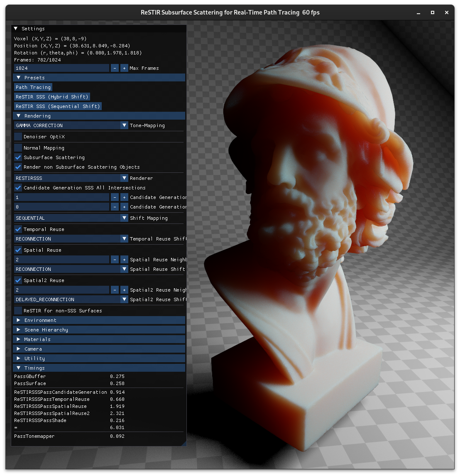The image size is (460, 476).
Task: Uncheck Render non Subsurface Scattering Objects
Action: click(18, 167)
